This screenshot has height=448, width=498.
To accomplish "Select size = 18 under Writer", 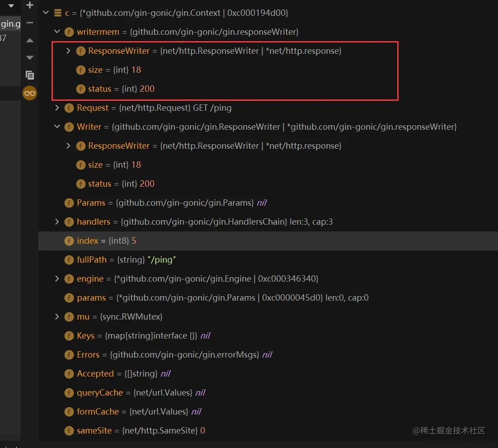I will pos(268,165).
